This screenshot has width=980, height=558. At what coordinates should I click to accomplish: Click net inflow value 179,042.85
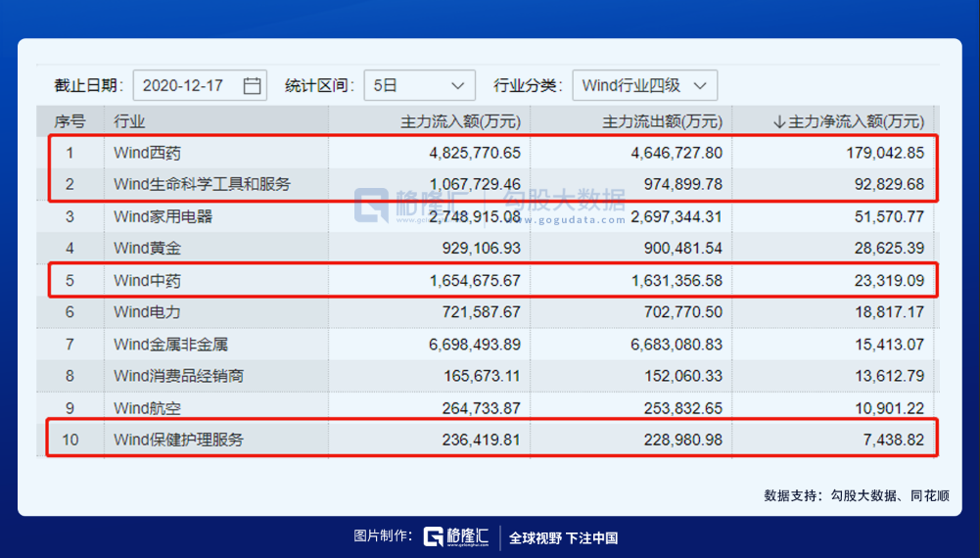pyautogui.click(x=885, y=153)
